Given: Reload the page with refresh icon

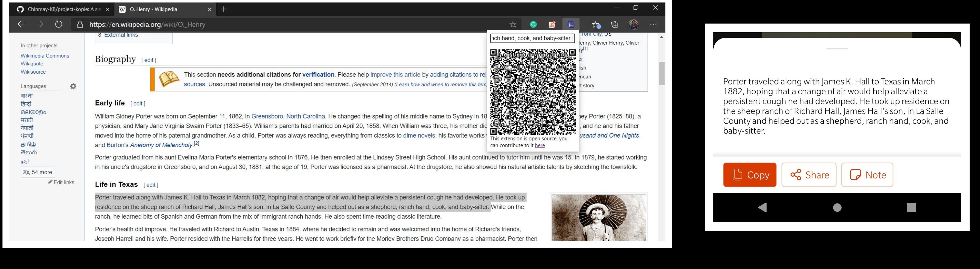Looking at the screenshot, I should click(58, 24).
